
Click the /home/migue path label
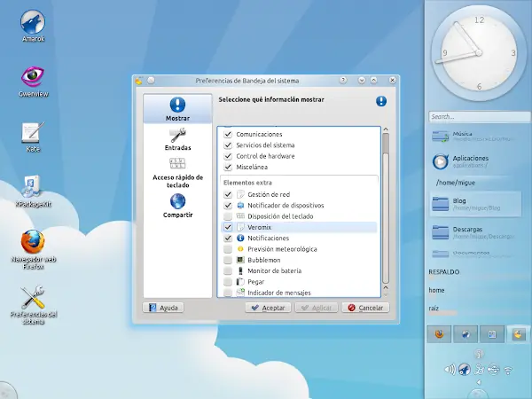[456, 183]
